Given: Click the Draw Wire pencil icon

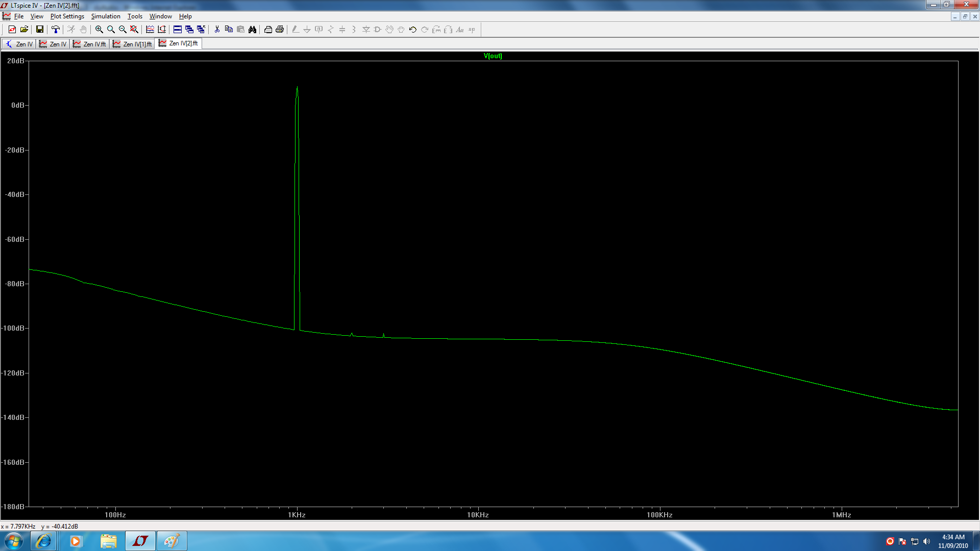Looking at the screenshot, I should [x=296, y=30].
